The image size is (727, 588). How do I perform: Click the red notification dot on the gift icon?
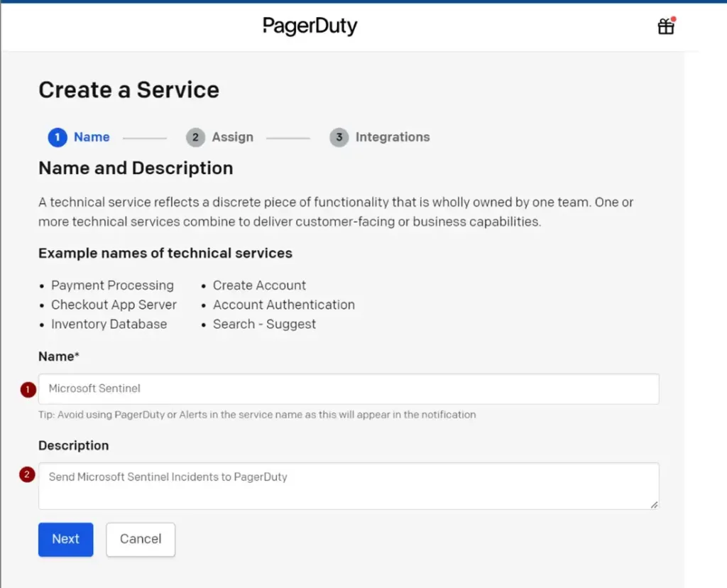(672, 20)
